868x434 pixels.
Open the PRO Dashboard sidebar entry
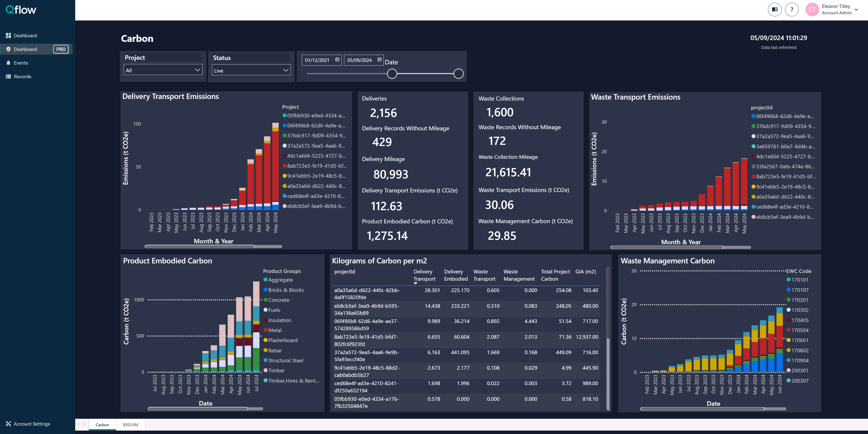coord(25,49)
